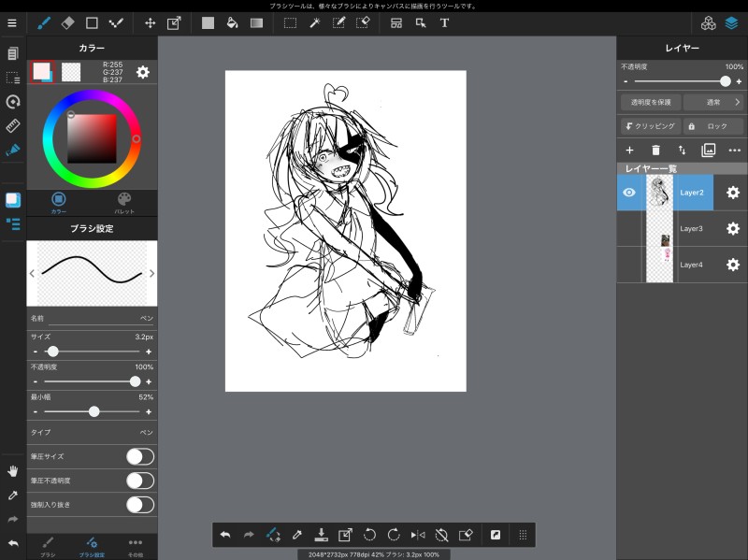Select the selection eraser tool

[363, 22]
